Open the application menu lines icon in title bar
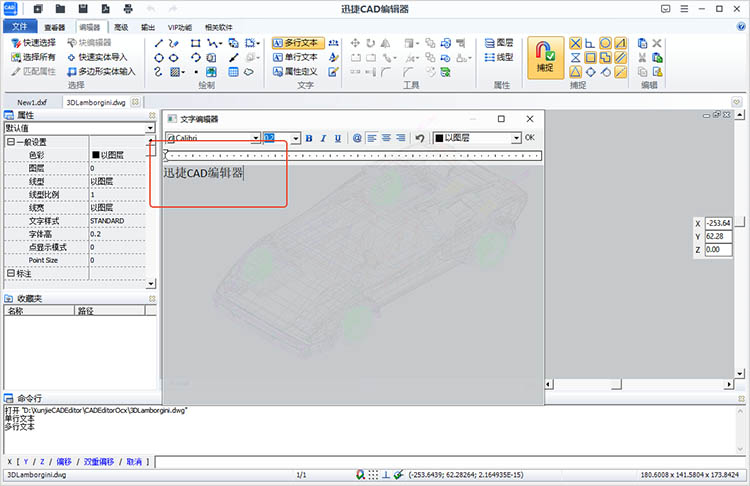Viewport: 750px width, 486px height. pyautogui.click(x=684, y=9)
